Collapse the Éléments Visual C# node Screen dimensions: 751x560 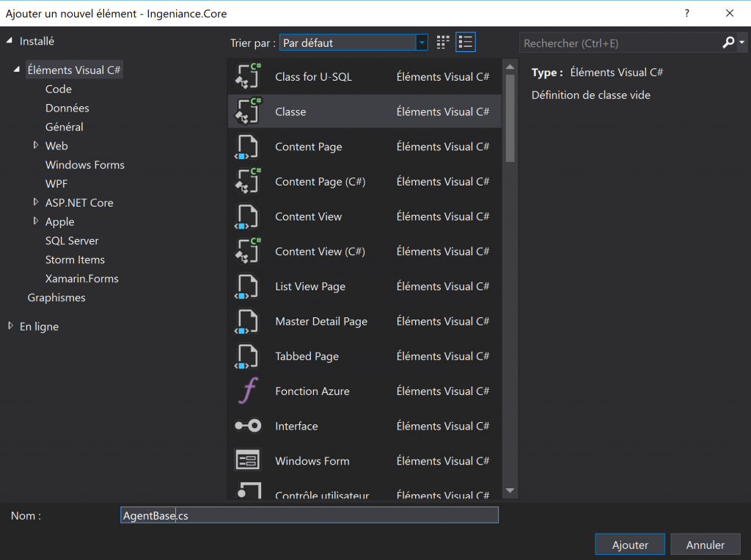(17, 70)
